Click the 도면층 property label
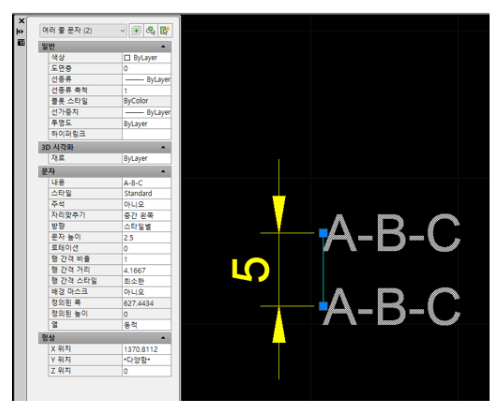This screenshot has height=417, width=498. pyautogui.click(x=61, y=68)
